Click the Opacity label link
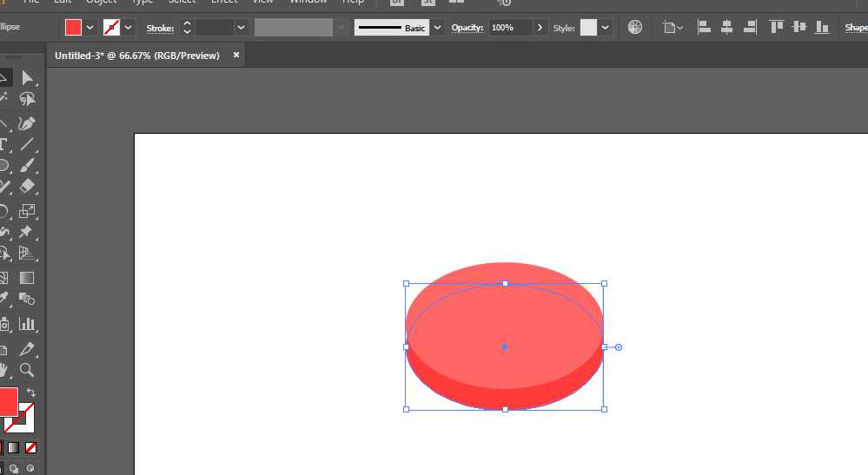868x475 pixels. pyautogui.click(x=467, y=28)
